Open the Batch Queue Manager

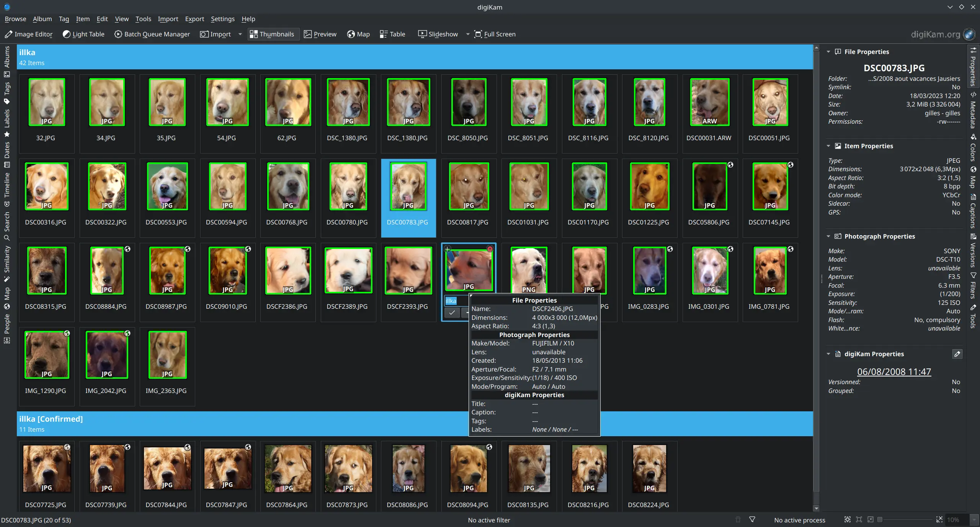(152, 34)
